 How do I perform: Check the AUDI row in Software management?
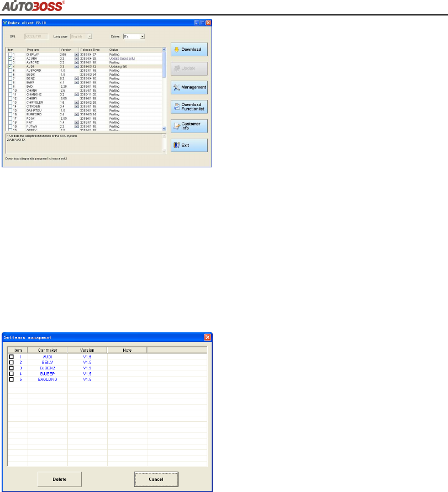click(x=11, y=357)
